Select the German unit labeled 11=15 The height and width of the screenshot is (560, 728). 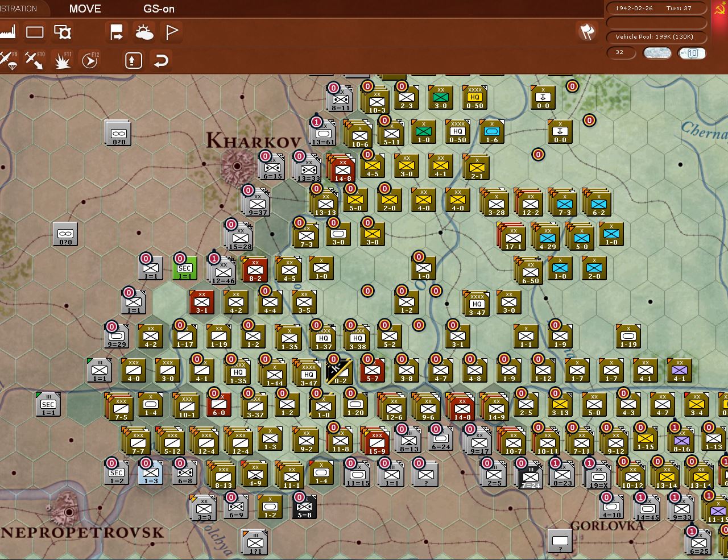tap(357, 475)
